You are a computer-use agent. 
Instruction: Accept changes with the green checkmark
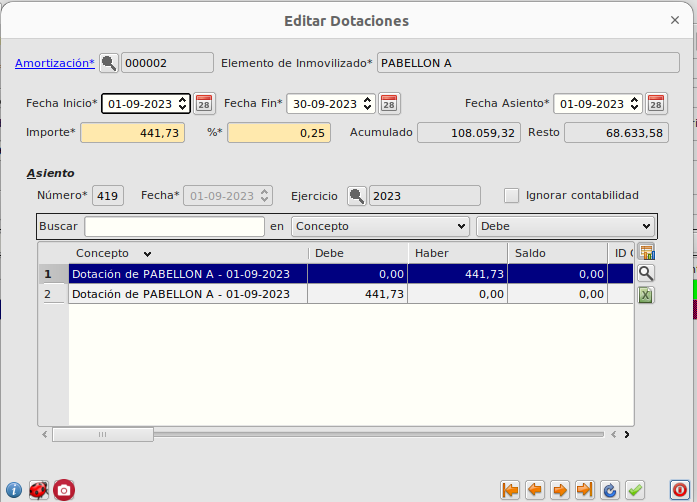635,490
